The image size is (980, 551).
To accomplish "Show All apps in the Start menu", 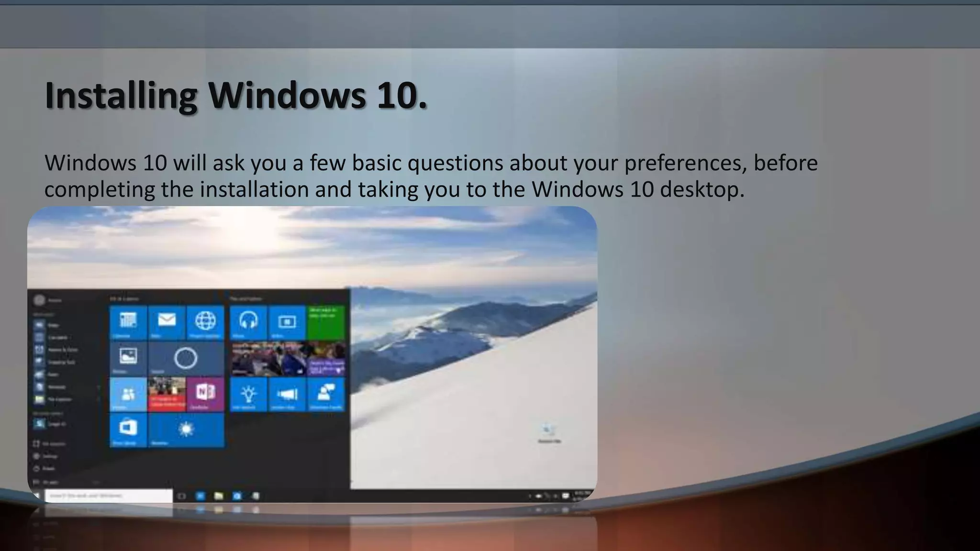I will (45, 482).
